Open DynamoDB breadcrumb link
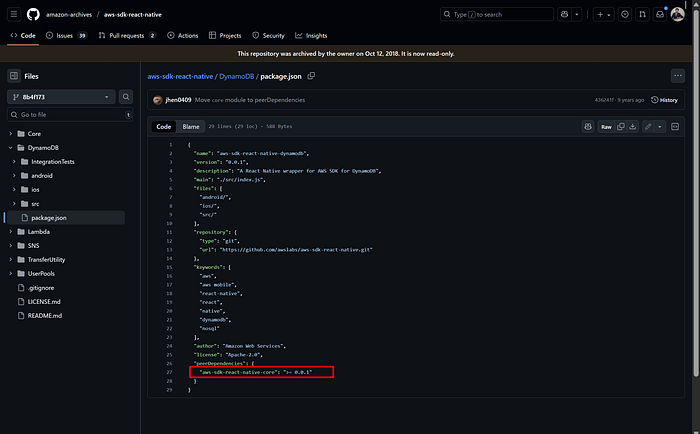The height and width of the screenshot is (434, 700). [x=237, y=76]
